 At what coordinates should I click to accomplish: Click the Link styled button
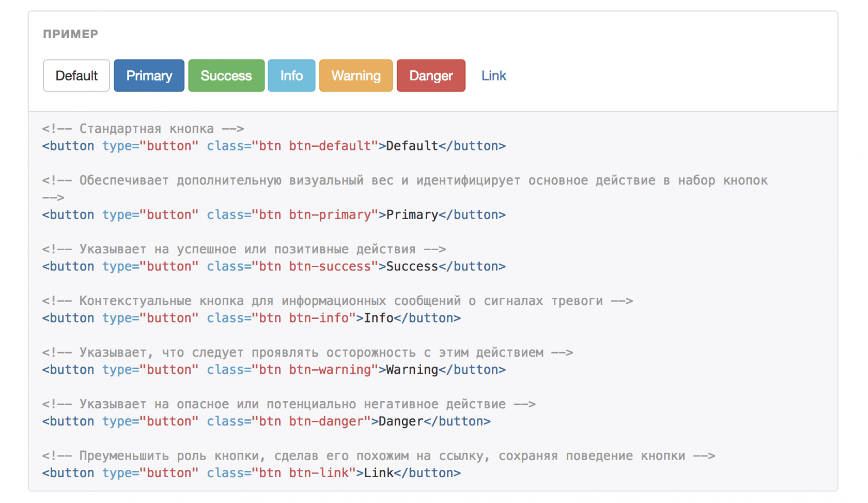(x=493, y=75)
